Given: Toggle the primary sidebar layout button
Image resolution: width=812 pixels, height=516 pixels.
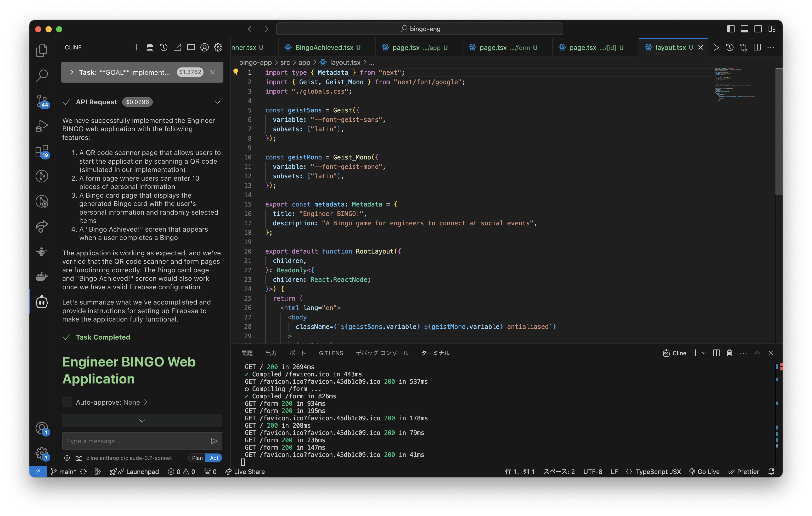Looking at the screenshot, I should coord(730,29).
